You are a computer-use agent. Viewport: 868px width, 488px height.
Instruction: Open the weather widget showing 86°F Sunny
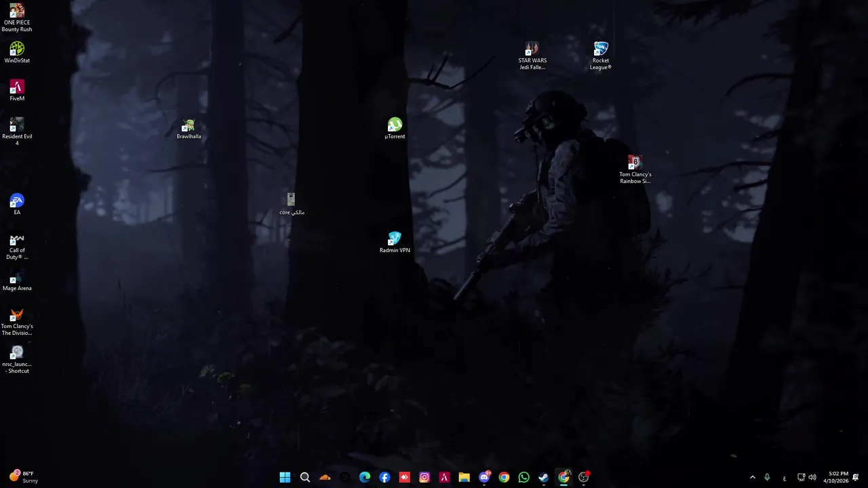(24, 477)
